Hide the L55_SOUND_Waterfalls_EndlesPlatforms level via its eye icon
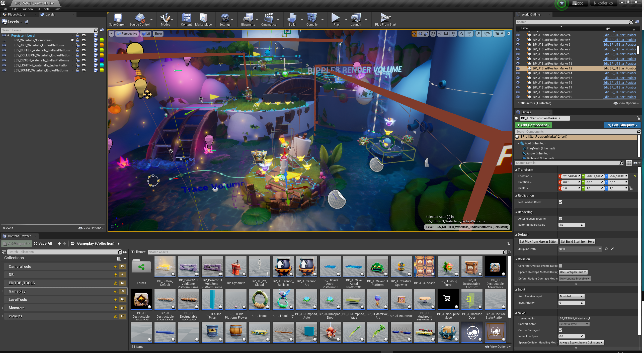Viewport: 644px width, 353px height. [x=4, y=70]
